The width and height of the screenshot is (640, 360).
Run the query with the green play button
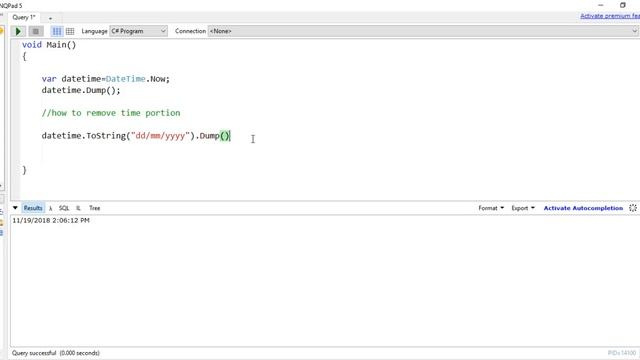click(x=18, y=31)
